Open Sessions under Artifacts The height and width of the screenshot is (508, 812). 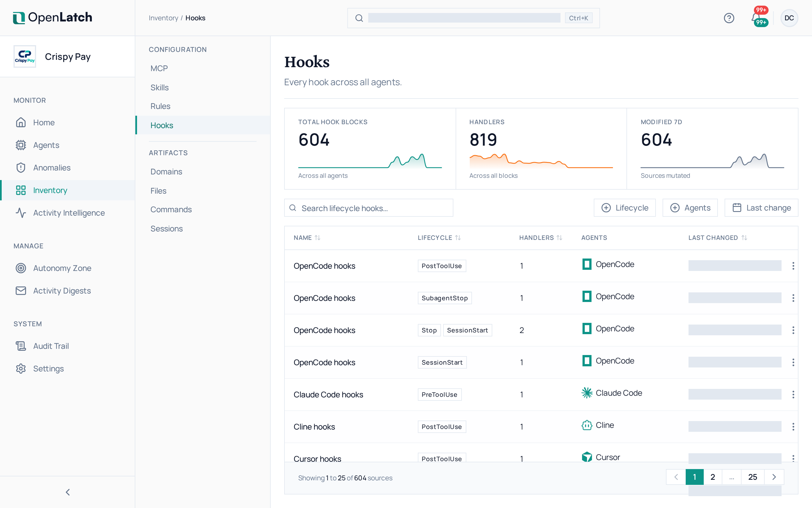(x=203, y=229)
